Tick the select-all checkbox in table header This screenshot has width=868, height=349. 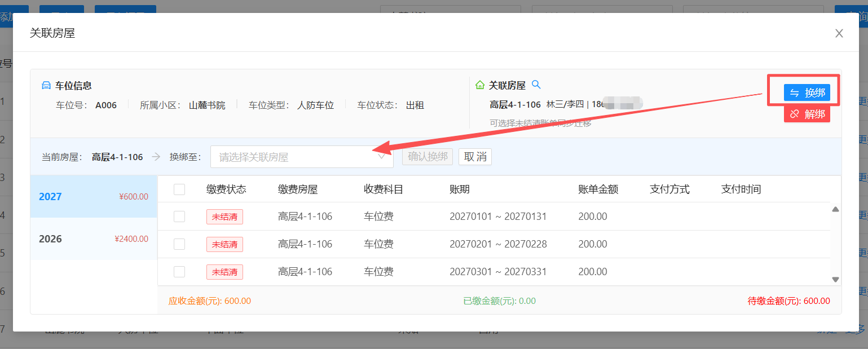pos(179,189)
